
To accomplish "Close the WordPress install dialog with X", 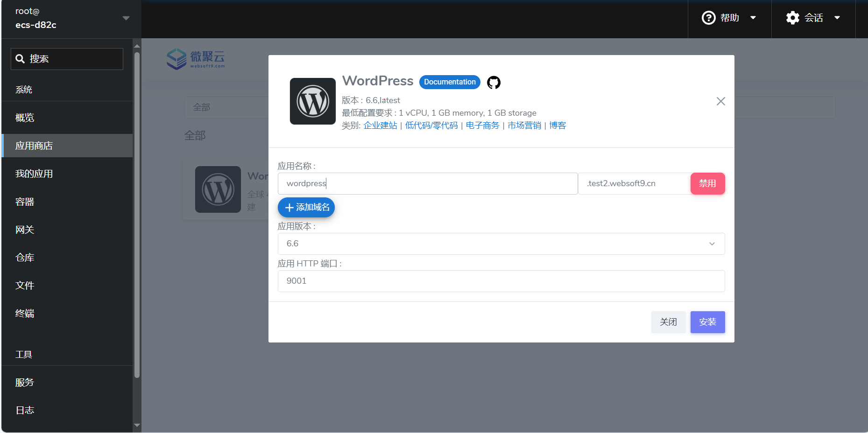I will [x=721, y=101].
